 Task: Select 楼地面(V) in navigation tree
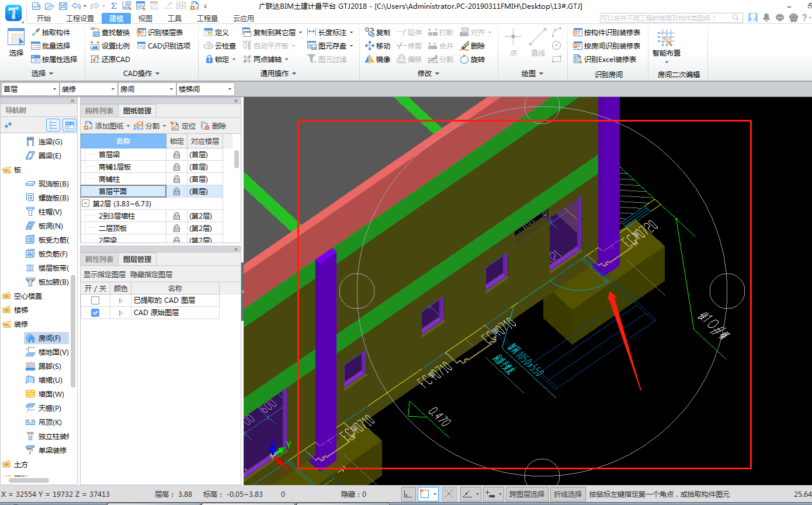(x=47, y=352)
